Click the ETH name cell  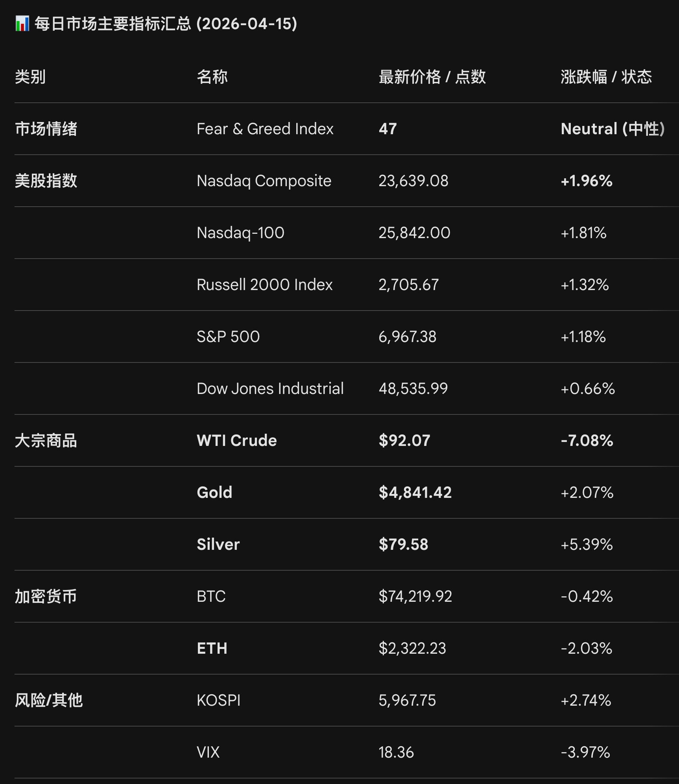pos(212,648)
